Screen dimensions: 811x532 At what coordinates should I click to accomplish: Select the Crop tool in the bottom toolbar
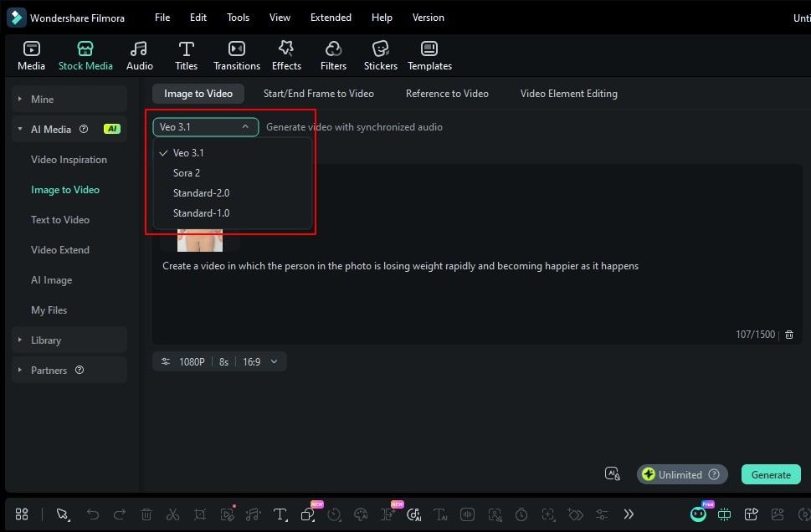pos(200,514)
